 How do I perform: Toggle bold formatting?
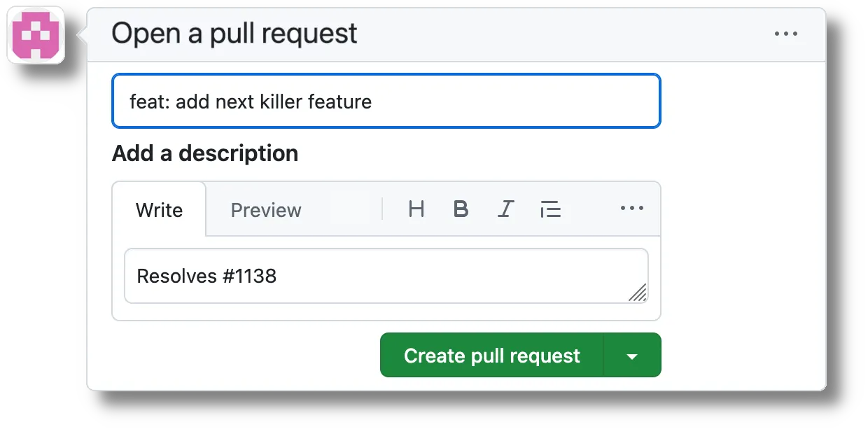(x=461, y=209)
